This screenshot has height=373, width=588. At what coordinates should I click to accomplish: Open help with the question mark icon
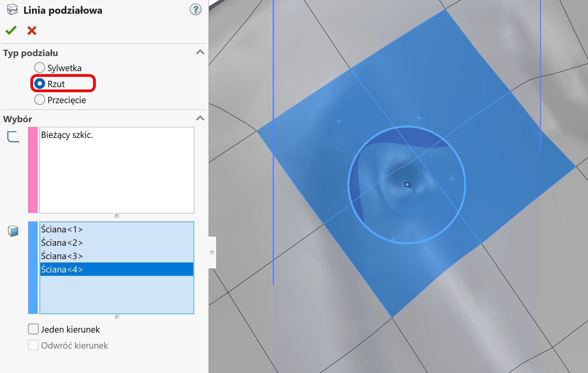coord(195,10)
